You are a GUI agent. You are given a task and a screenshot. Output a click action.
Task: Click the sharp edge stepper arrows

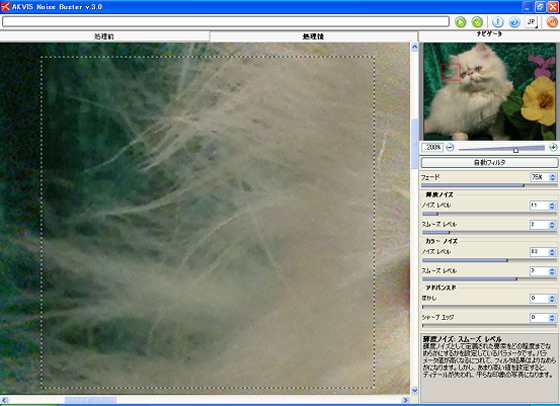[552, 317]
